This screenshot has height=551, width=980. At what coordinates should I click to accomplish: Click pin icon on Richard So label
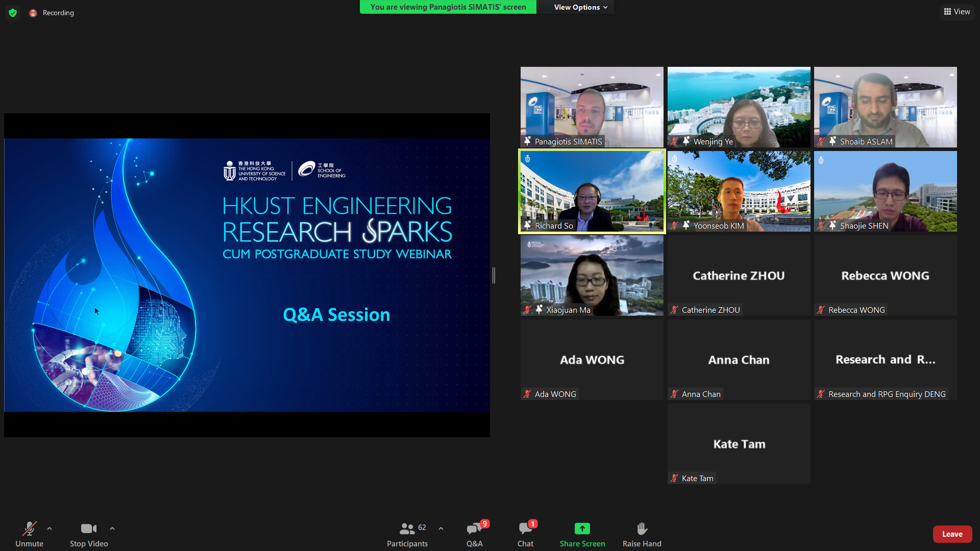[x=528, y=226]
